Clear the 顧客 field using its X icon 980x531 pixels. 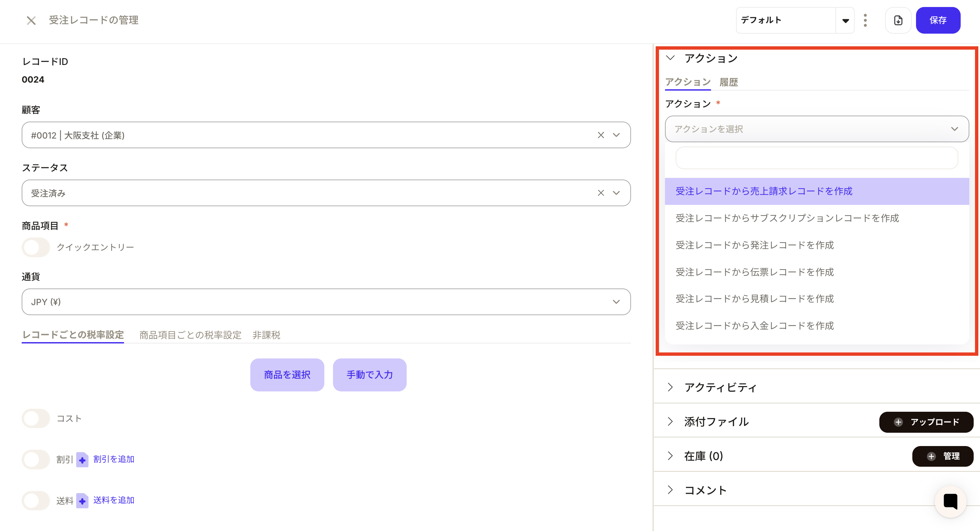coord(601,135)
